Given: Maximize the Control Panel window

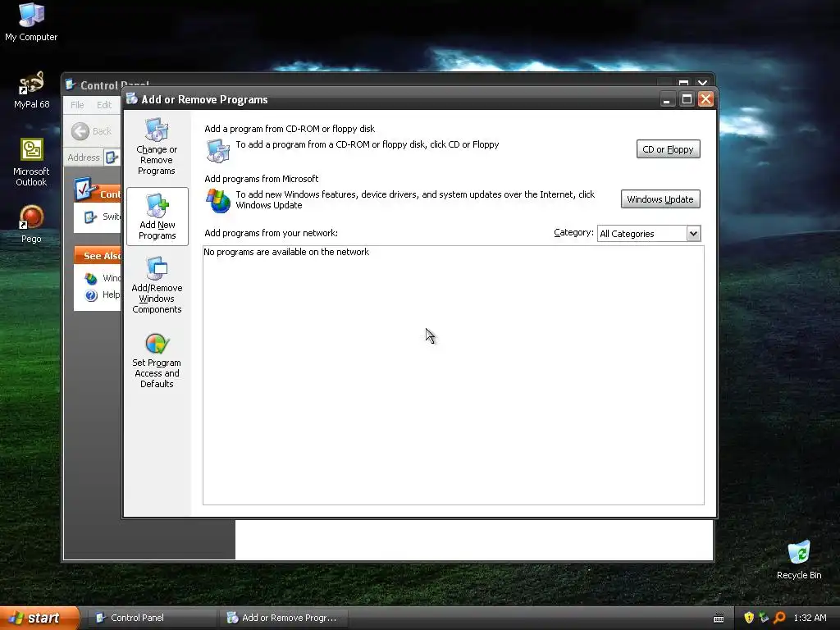Looking at the screenshot, I should click(683, 83).
